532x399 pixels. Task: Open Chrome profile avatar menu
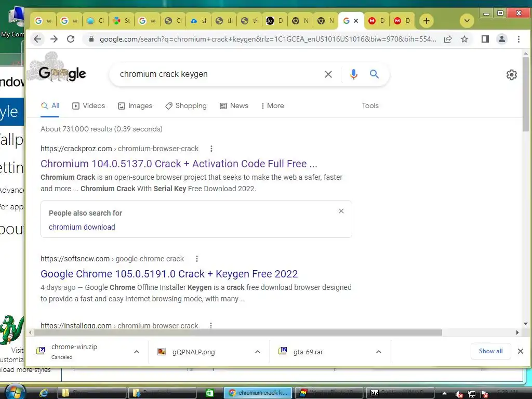502,39
